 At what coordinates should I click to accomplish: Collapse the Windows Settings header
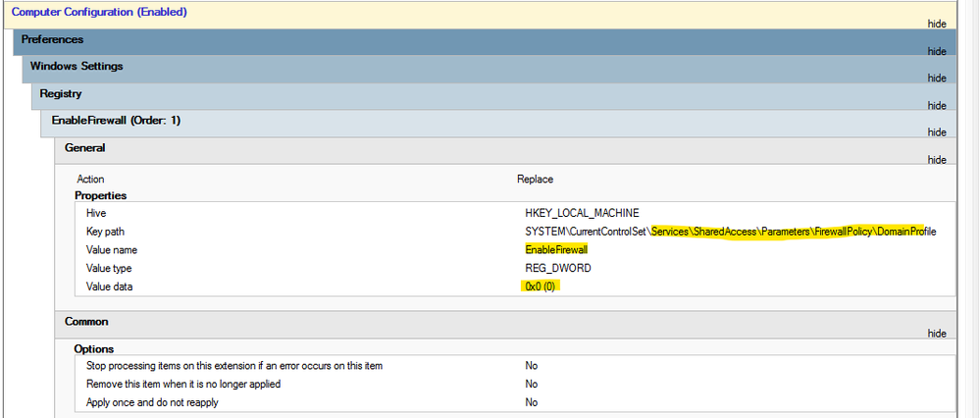490,70
